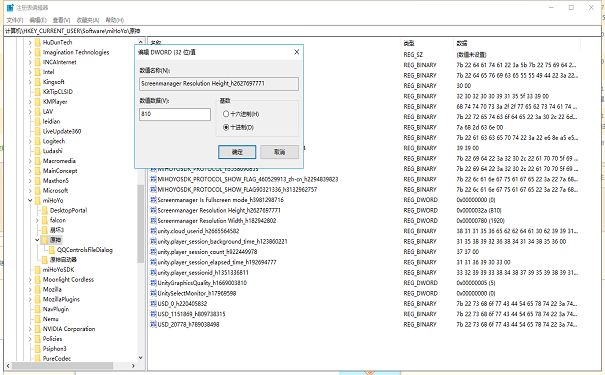Open the 收藏夹(A) Favorites menu
This screenshot has width=605, height=375.
pyautogui.click(x=88, y=20)
